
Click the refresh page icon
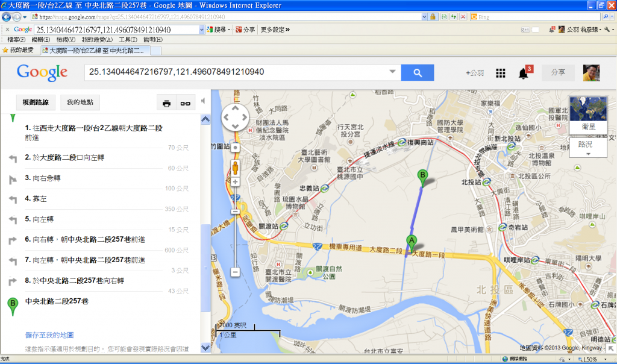(454, 17)
